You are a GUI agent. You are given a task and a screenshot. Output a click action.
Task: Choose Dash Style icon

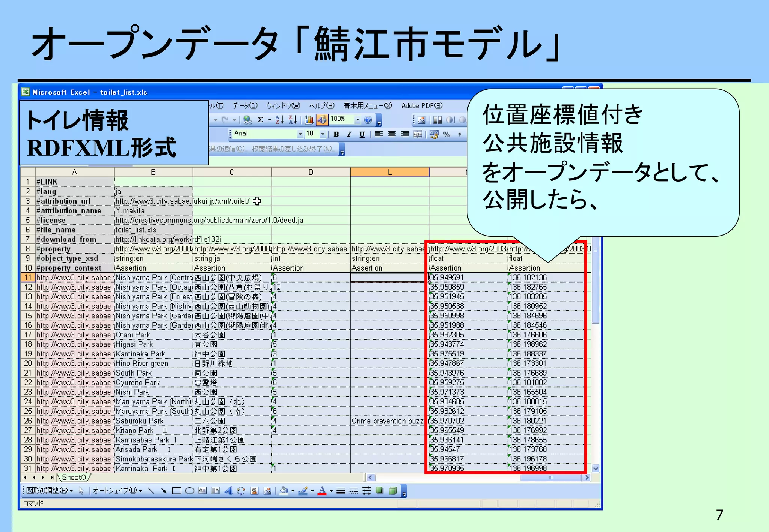click(x=354, y=491)
